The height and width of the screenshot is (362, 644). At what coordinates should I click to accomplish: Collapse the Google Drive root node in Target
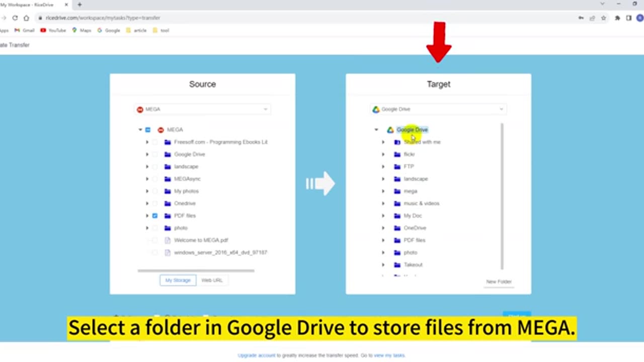tap(376, 130)
